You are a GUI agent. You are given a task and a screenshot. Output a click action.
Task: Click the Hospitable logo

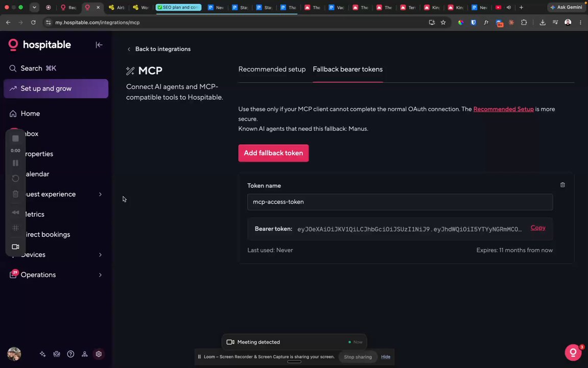point(40,44)
